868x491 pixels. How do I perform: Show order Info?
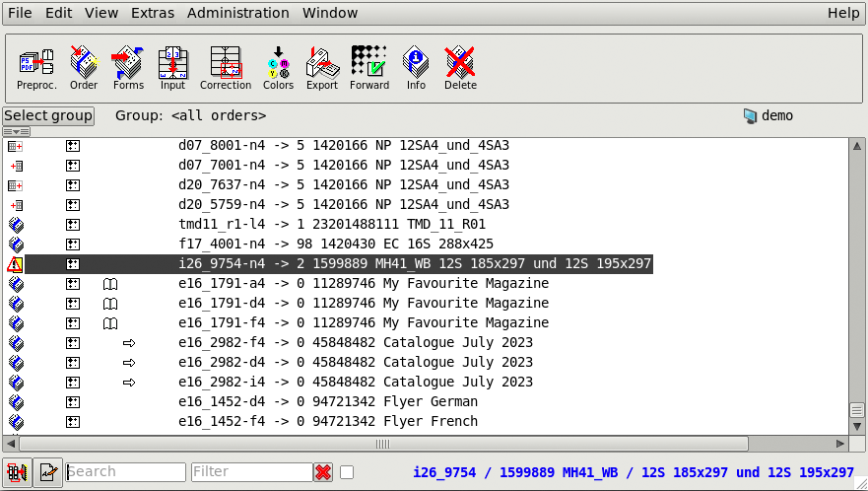coord(416,69)
